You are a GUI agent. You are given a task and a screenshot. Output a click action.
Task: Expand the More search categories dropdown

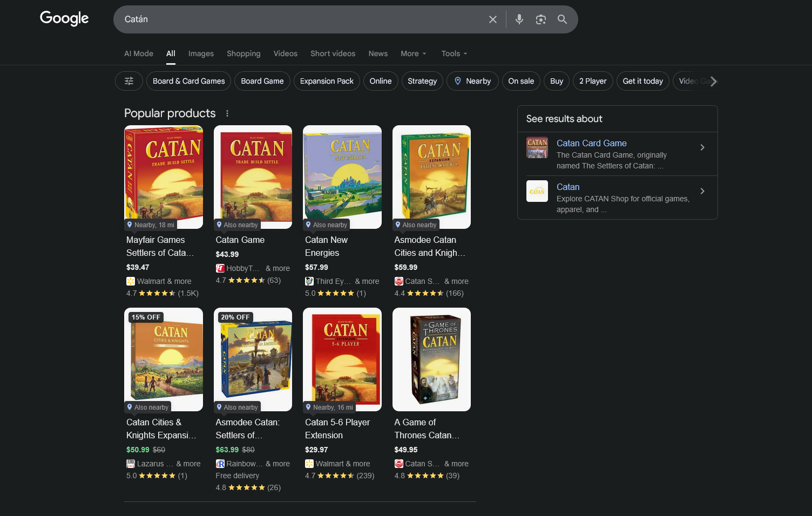click(x=414, y=53)
